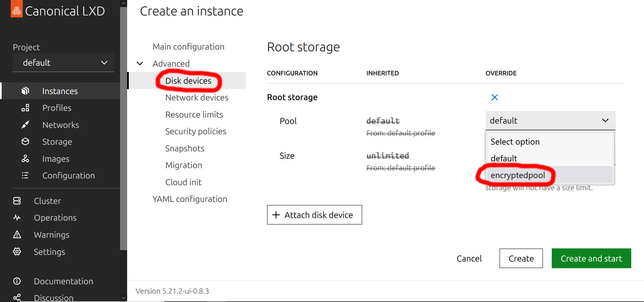Screen dimensions: 644x302
Task: Open the Documentation link
Action: [63, 281]
